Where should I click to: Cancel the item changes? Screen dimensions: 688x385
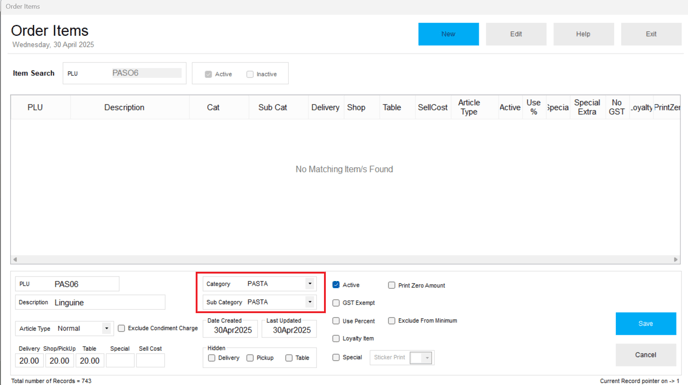645,355
